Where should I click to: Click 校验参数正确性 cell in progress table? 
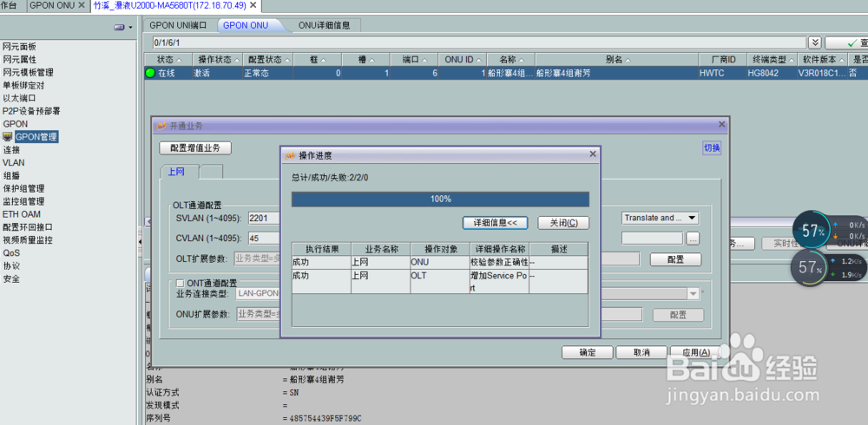pos(499,262)
